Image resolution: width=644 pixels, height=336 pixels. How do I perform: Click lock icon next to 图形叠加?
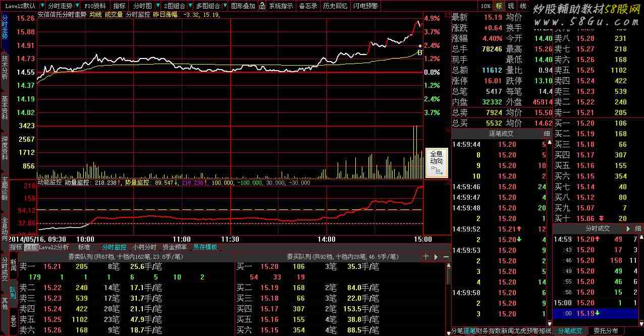tap(262, 6)
